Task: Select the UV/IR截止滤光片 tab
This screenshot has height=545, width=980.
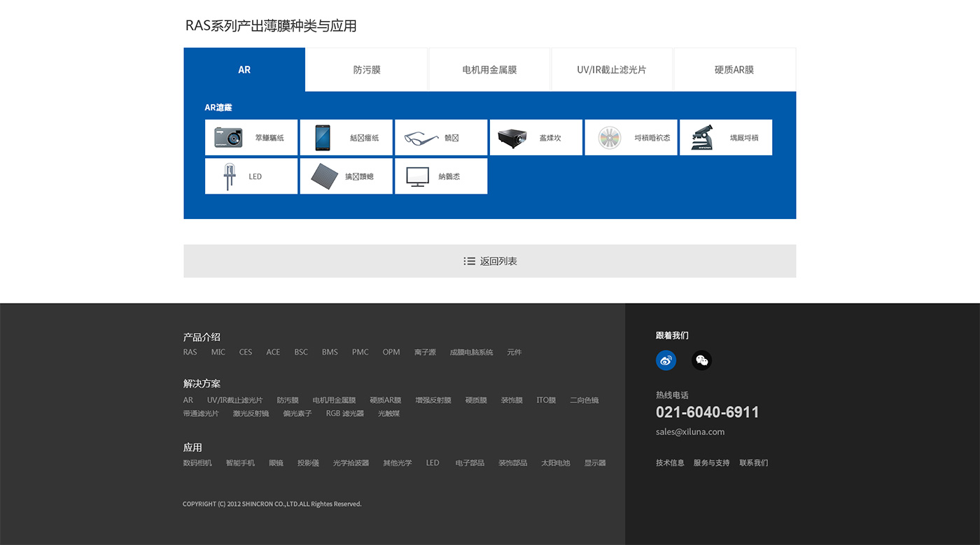Action: [x=612, y=70]
